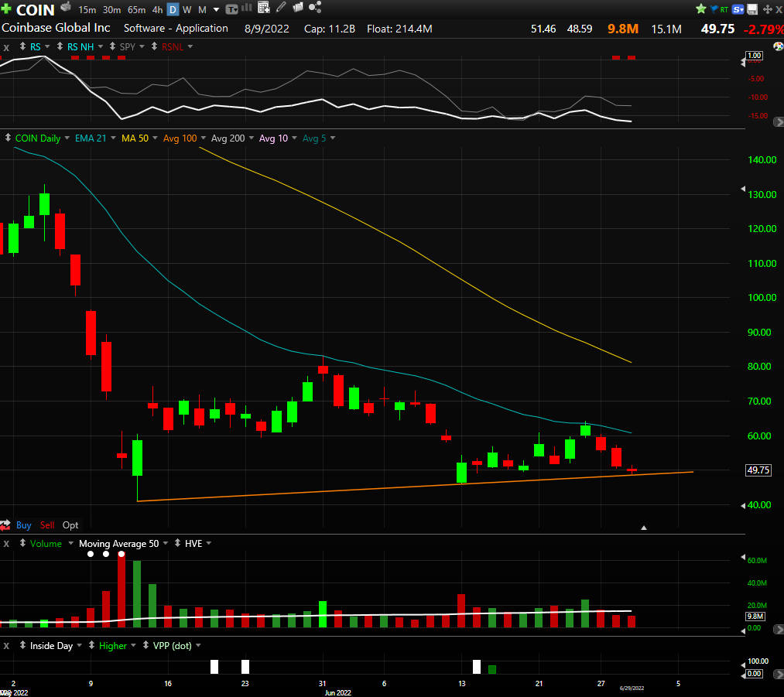Click the Sell link
The width and height of the screenshot is (784, 697).
pyautogui.click(x=47, y=525)
